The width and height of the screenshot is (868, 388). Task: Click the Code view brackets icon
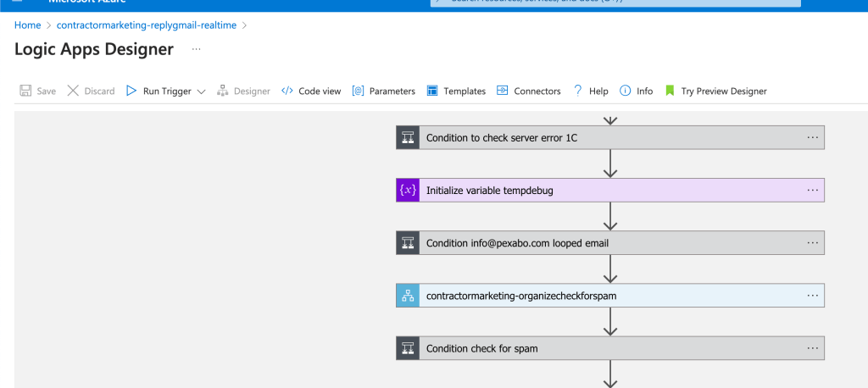[x=287, y=91]
